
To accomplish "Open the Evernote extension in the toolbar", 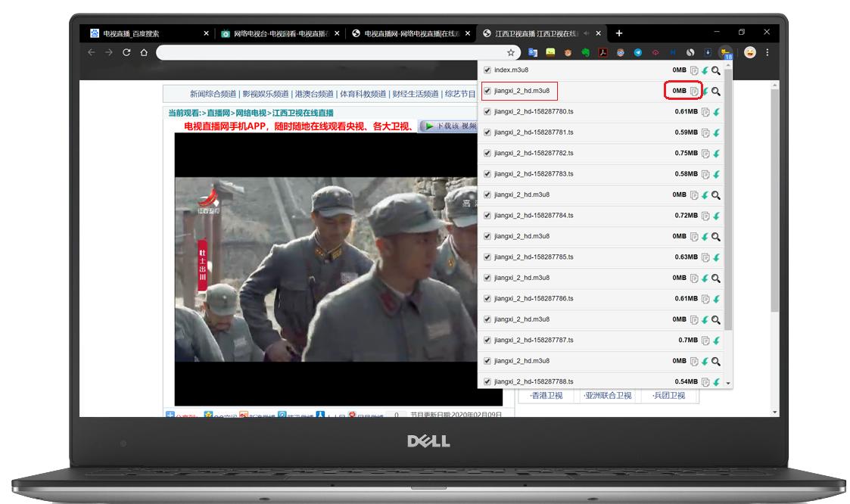I will coord(585,52).
